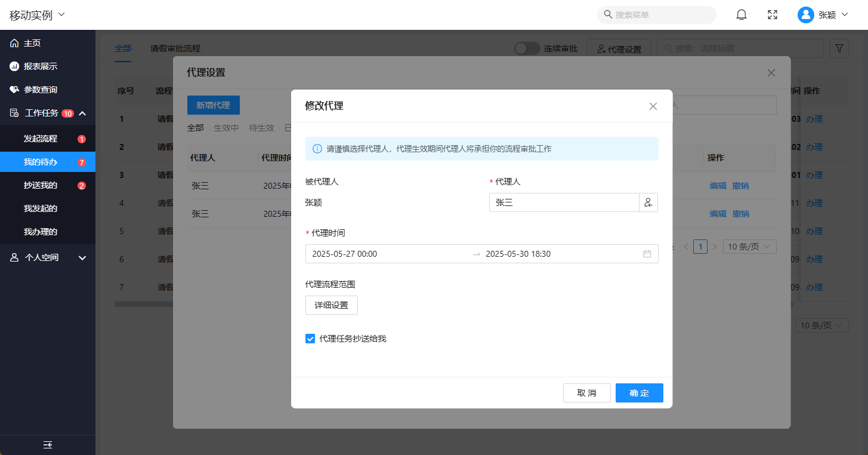
Task: Collapse the sidebar using bottom icon
Action: [48, 445]
